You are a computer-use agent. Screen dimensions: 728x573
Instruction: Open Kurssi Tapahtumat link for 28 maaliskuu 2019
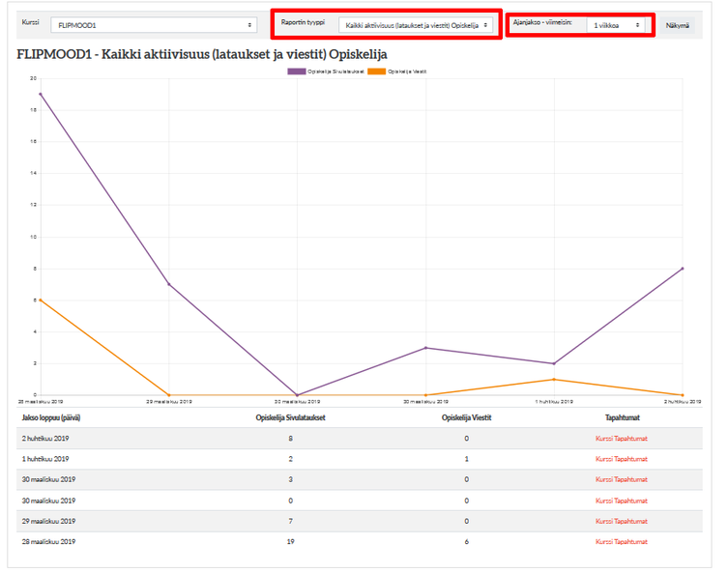621,541
